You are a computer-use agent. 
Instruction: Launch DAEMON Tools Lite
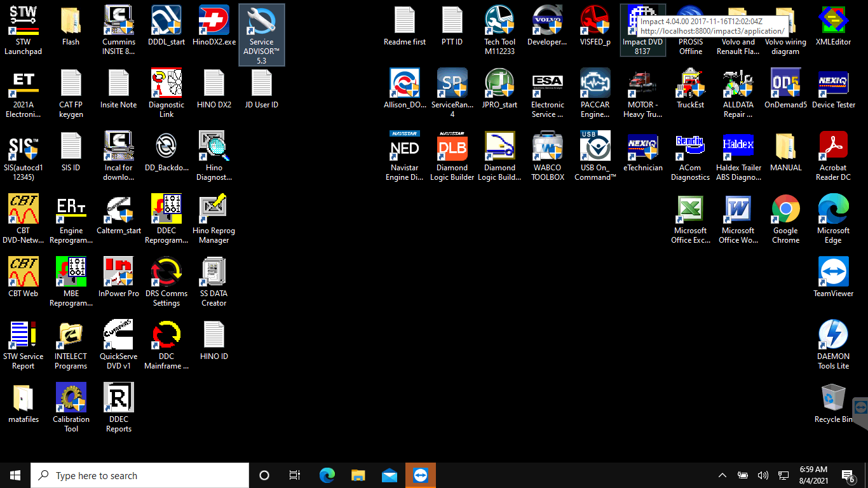(833, 344)
